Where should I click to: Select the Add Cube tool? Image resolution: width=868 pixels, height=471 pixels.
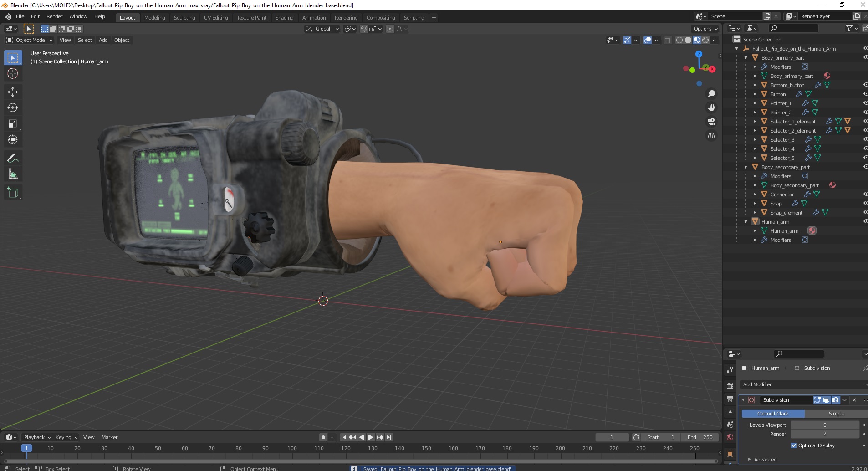click(x=13, y=192)
